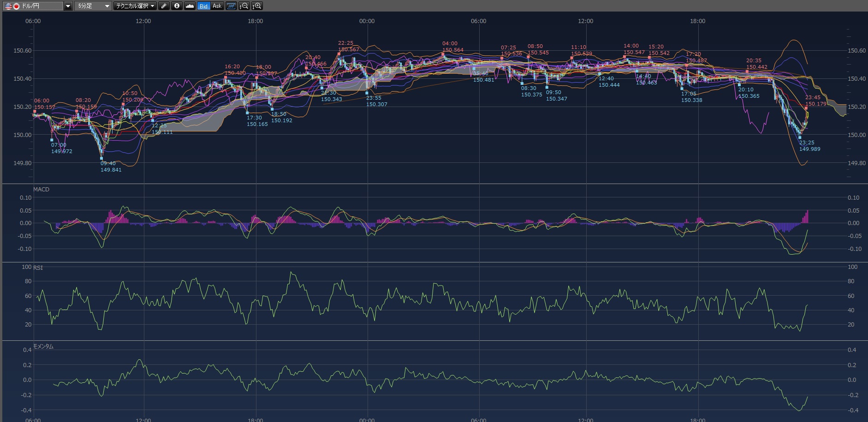
Task: Switch price display to Bid
Action: [x=203, y=6]
